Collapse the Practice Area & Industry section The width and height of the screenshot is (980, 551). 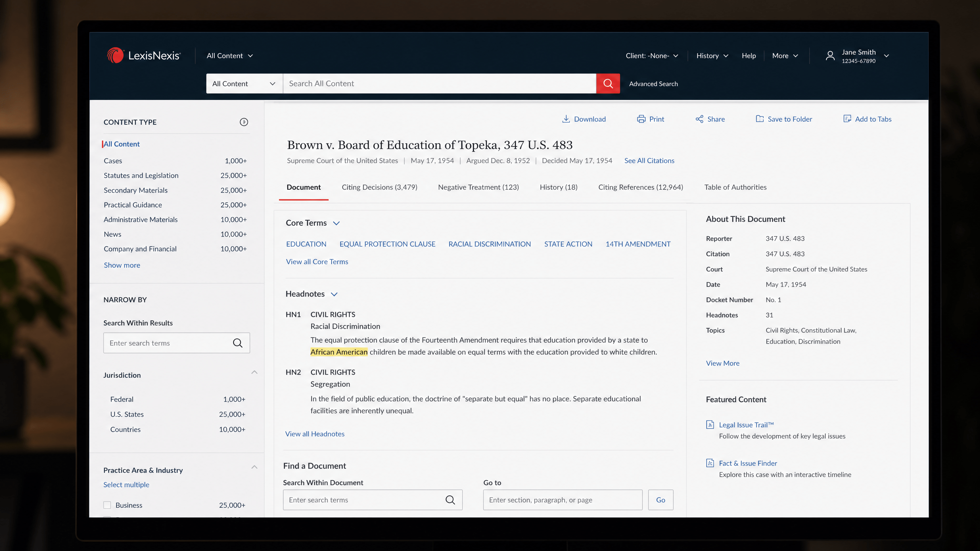tap(254, 467)
